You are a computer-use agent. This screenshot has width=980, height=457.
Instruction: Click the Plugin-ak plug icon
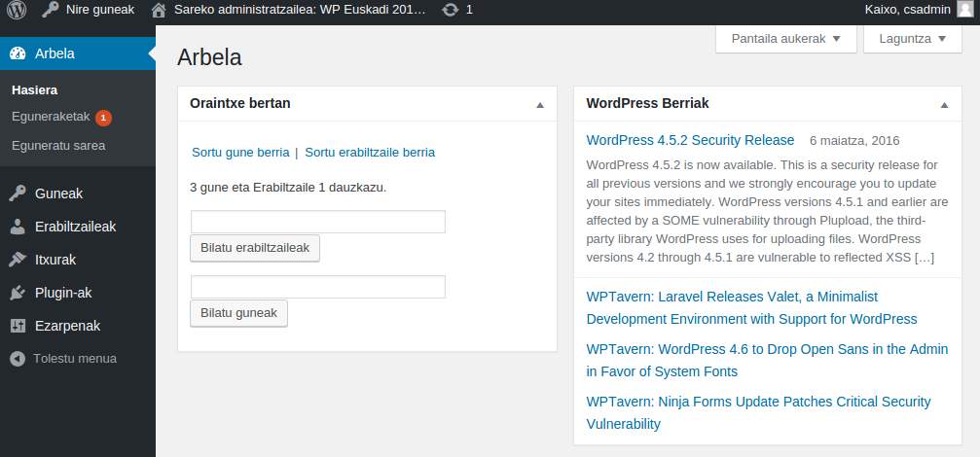18,293
